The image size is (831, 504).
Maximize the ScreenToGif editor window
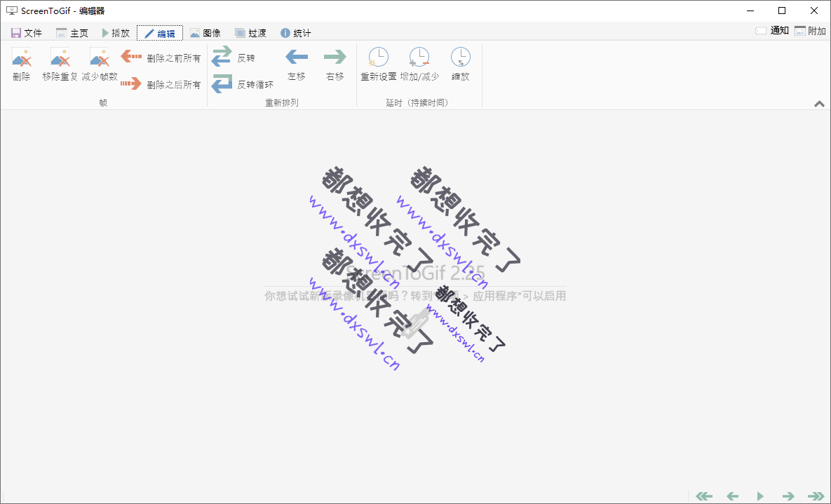pyautogui.click(x=782, y=11)
